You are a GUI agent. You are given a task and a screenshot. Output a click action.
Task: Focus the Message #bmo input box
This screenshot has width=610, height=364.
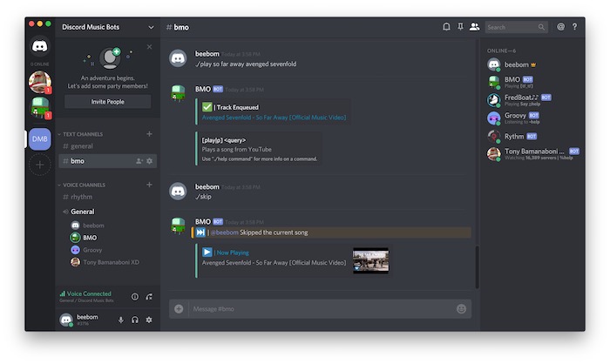point(320,309)
